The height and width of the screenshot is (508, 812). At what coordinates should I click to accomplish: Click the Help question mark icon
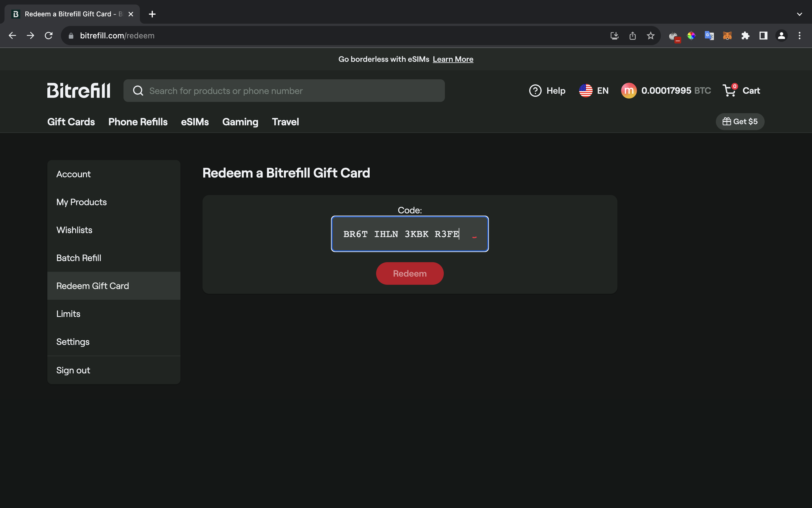click(535, 91)
